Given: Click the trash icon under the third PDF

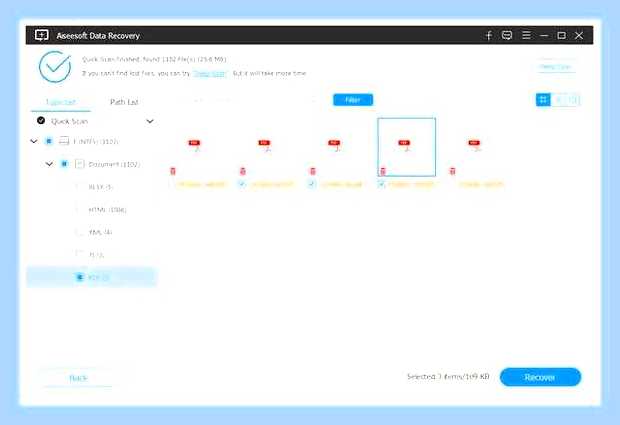Looking at the screenshot, I should pos(313,171).
